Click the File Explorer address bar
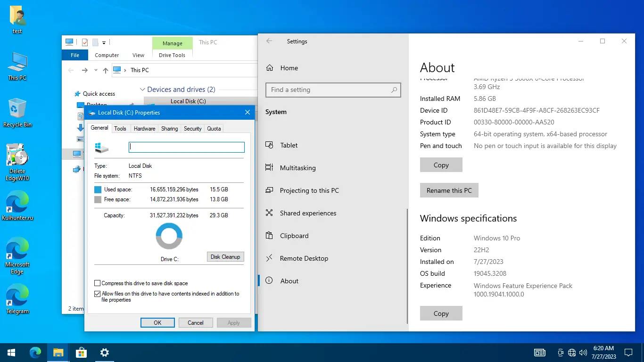This screenshot has width=644, height=362. [x=184, y=70]
